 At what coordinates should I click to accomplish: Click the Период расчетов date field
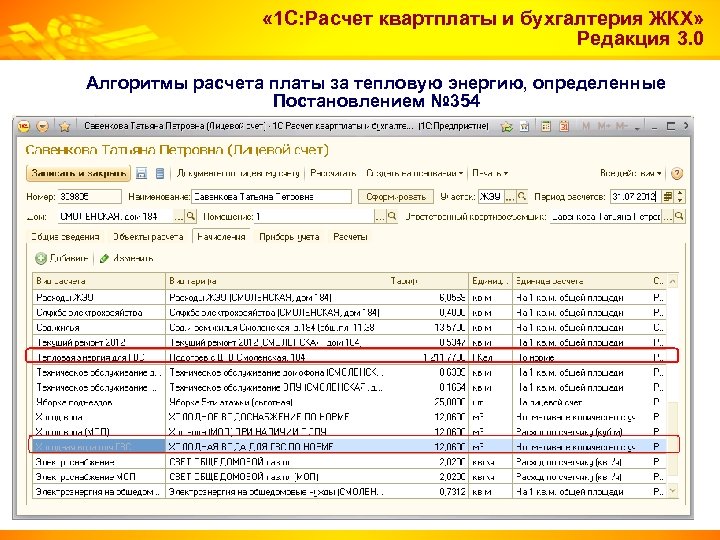pos(636,197)
